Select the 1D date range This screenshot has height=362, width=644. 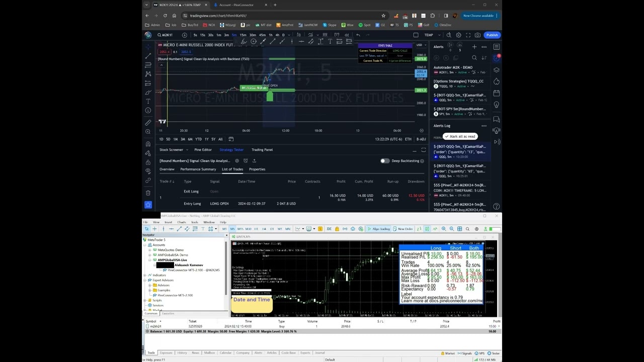click(161, 139)
